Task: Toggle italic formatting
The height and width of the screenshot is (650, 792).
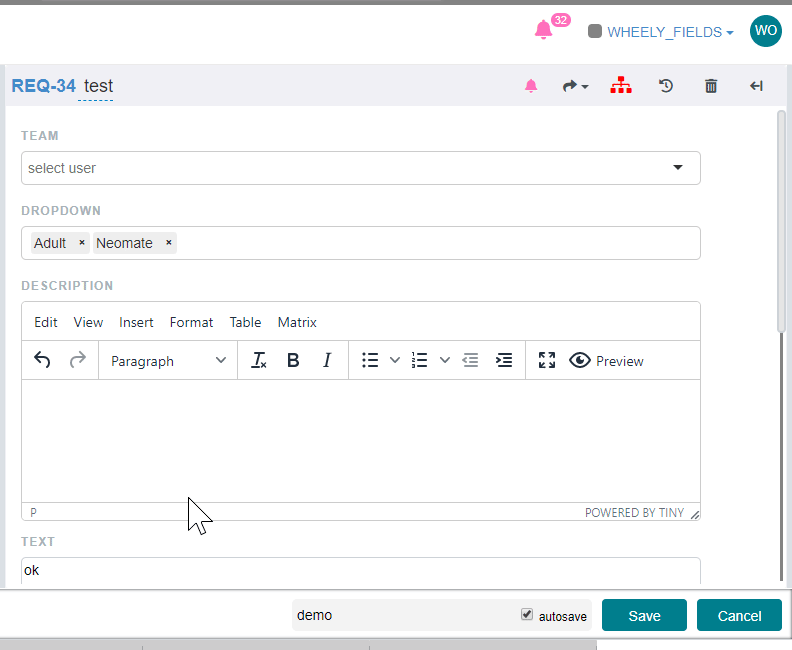Action: 327,360
